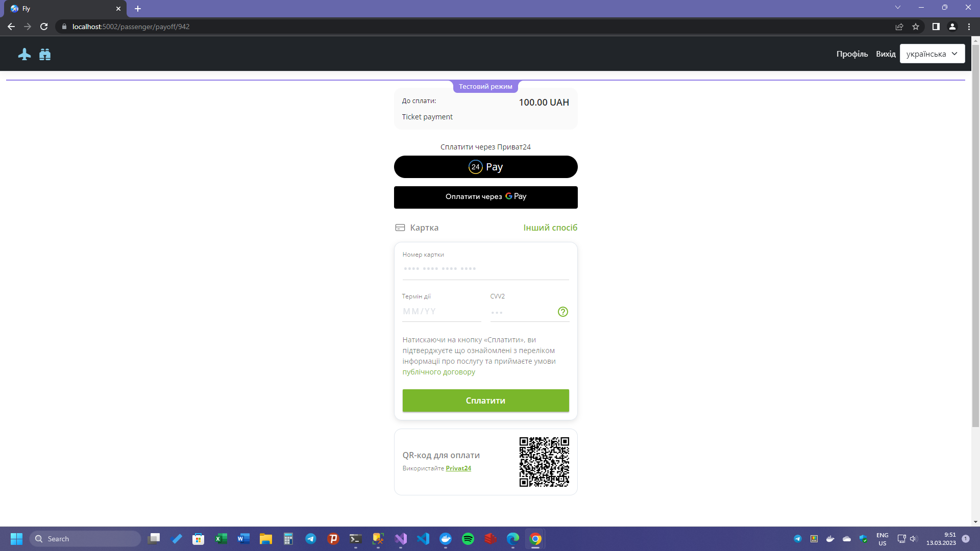Bookmark the page using the star icon
This screenshot has width=980, height=551.
[x=915, y=27]
